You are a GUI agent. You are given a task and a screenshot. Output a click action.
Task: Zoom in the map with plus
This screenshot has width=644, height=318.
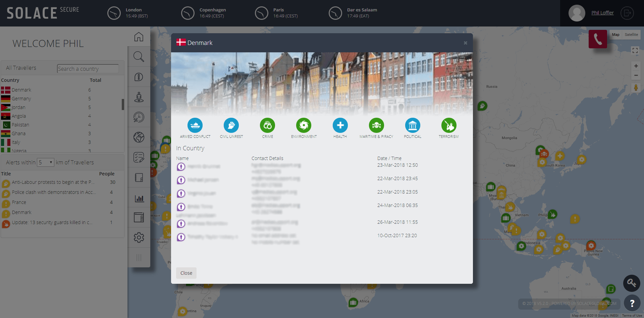point(636,66)
